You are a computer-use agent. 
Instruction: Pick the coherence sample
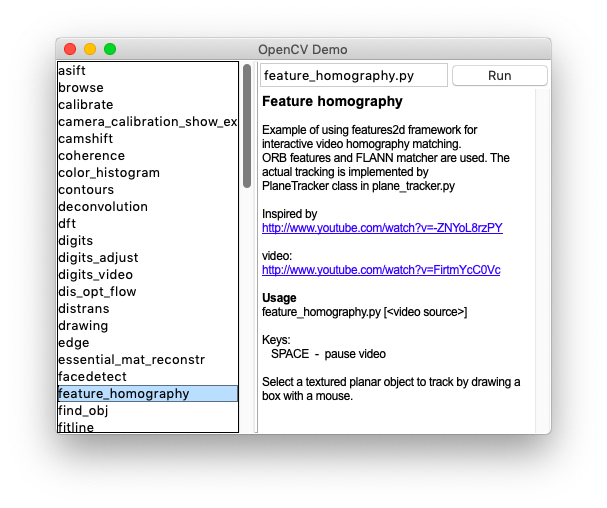[x=148, y=156]
